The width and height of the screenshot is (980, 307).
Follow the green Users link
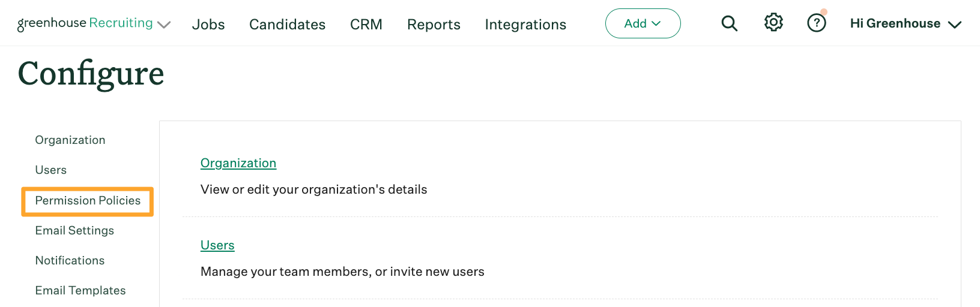pos(217,245)
